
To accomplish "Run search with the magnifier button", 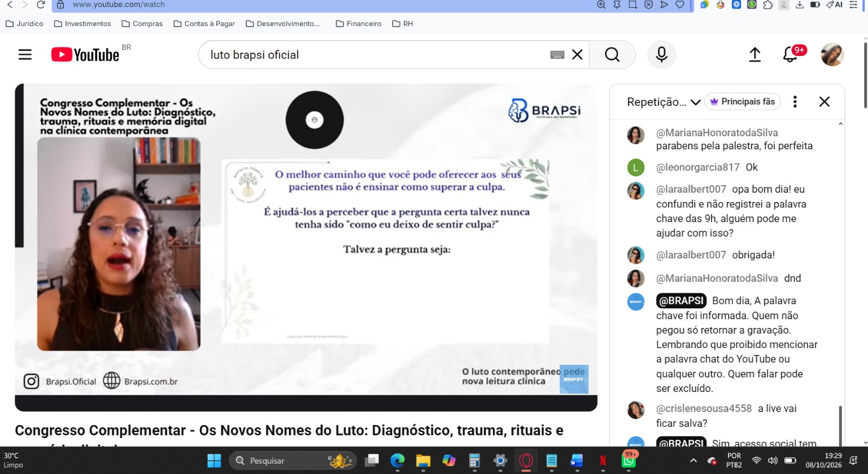I will (612, 55).
